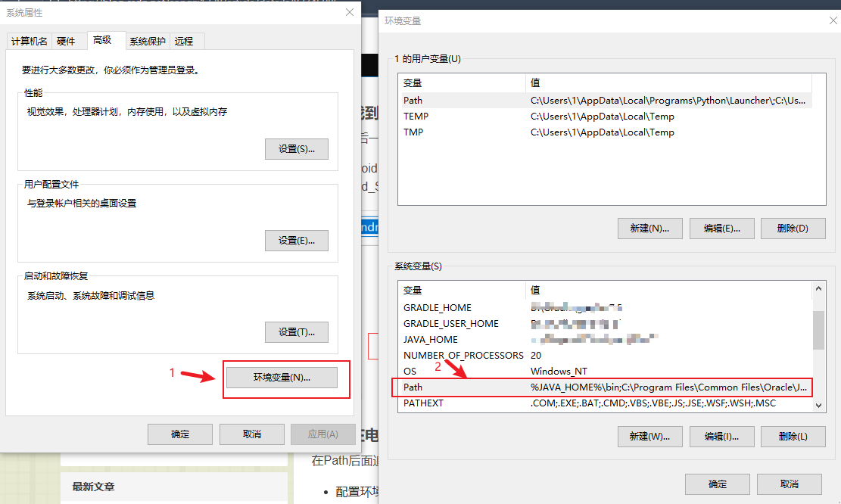Viewport: 841px width, 504px height.
Task: Click 变量 column header in system variables
Action: pos(463,291)
